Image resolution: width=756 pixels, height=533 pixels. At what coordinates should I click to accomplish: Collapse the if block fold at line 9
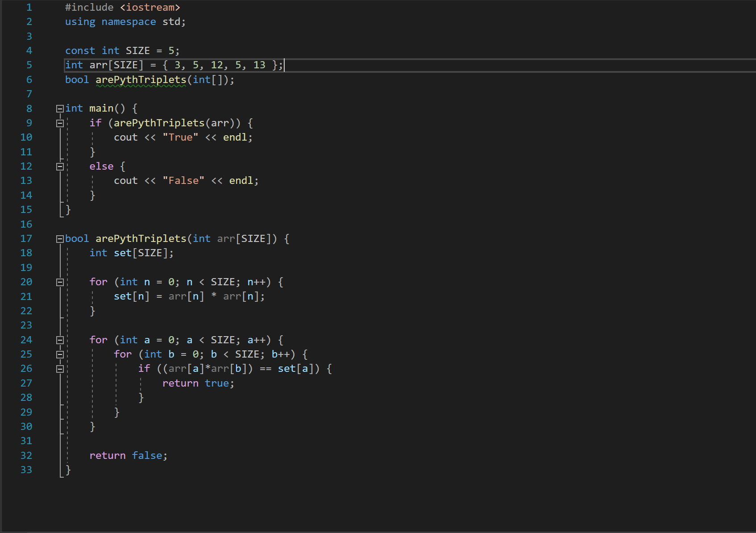(60, 123)
